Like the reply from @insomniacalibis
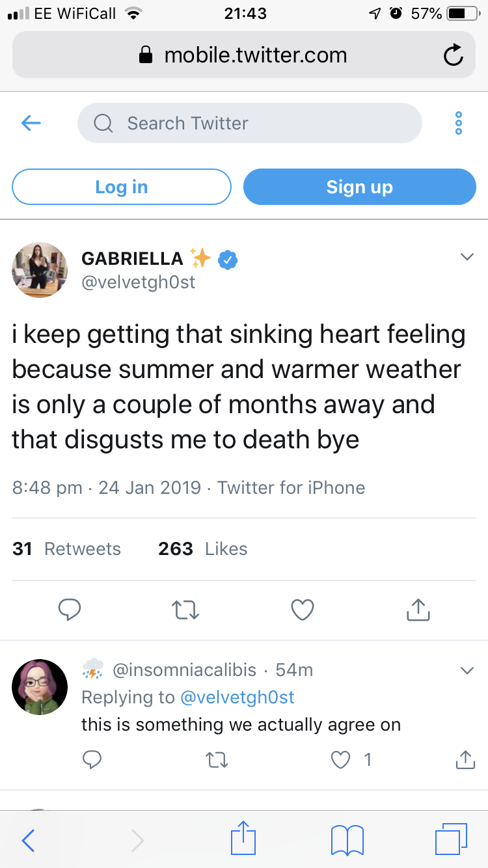Viewport: 488px width, 868px height. tap(341, 759)
